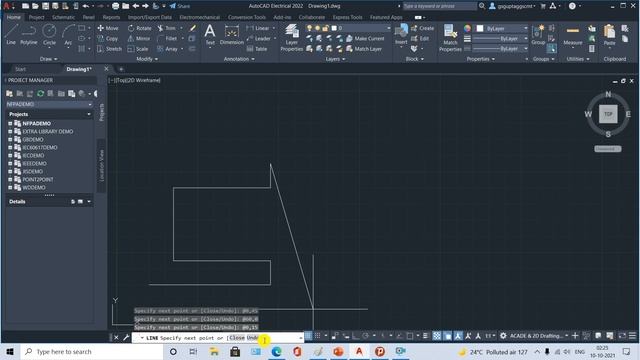Open the Panel ribbon tab
640x360 pixels.
89,17
